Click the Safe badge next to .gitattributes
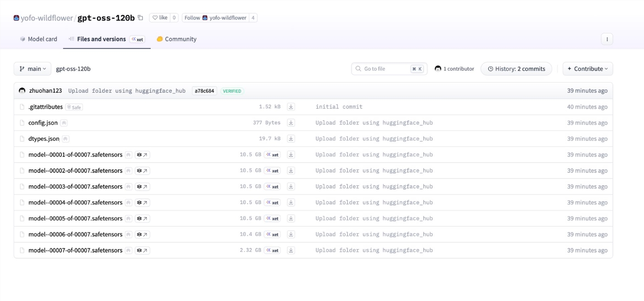 click(74, 107)
